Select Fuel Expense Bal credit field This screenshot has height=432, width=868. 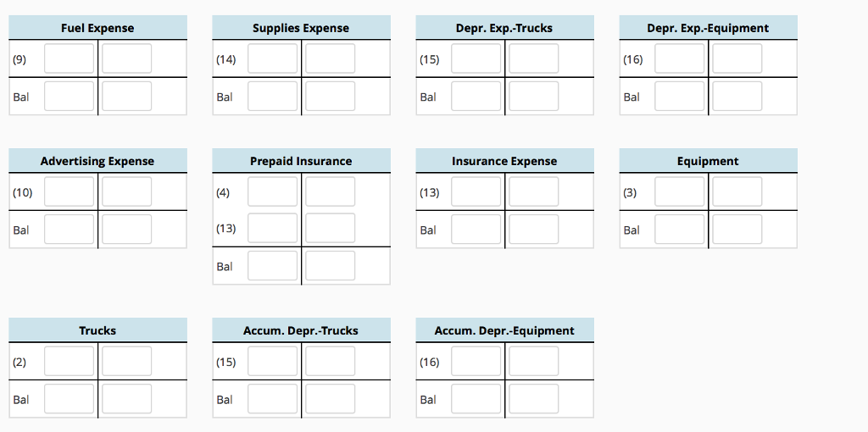pos(127,97)
